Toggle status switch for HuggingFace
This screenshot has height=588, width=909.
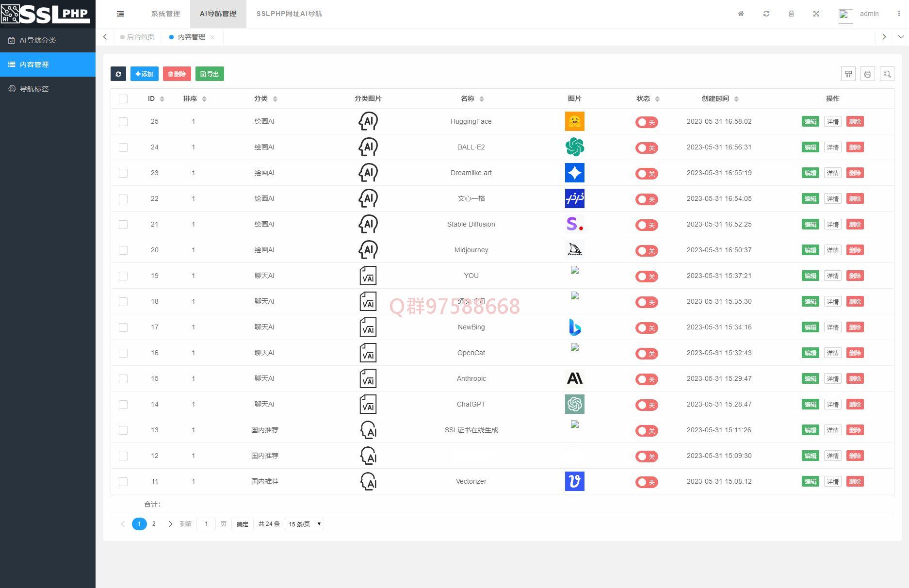[647, 122]
